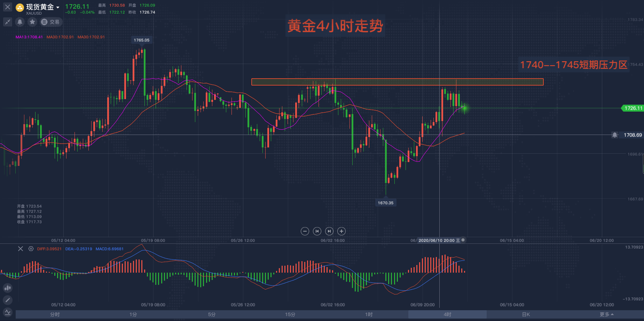Expand the 现货黄金 symbol dropdown

tap(58, 7)
